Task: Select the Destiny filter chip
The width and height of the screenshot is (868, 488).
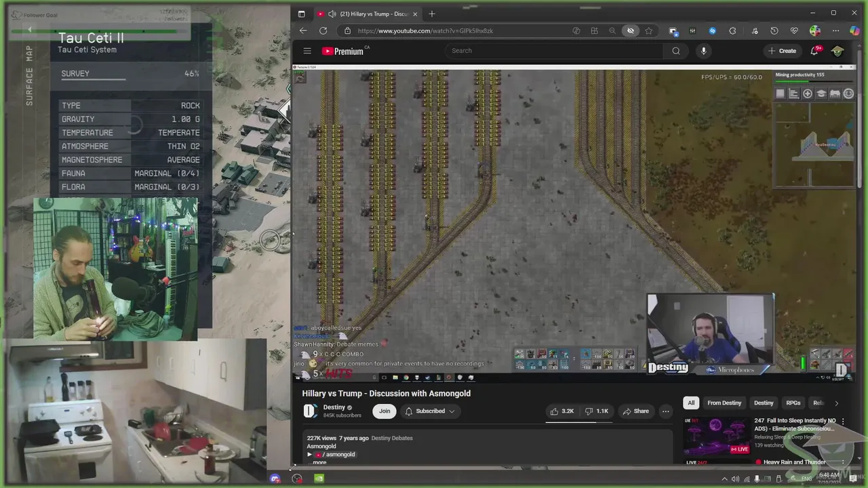Action: (x=764, y=403)
